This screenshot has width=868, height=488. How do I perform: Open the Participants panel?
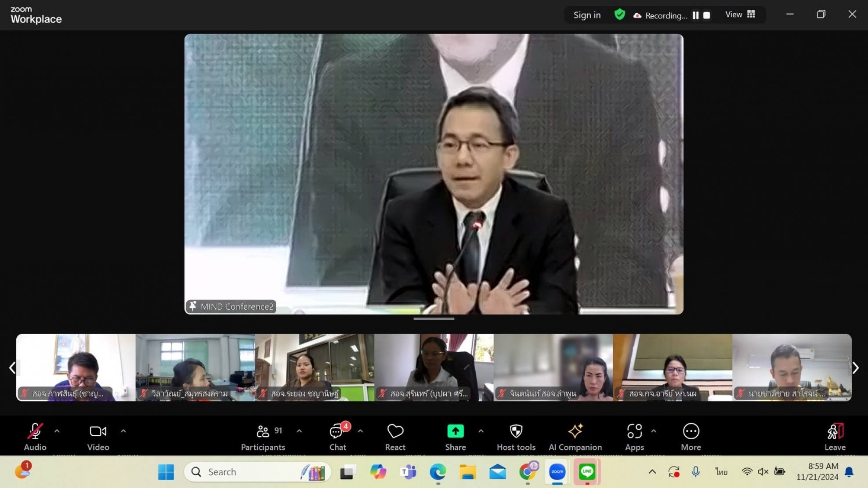tap(263, 437)
